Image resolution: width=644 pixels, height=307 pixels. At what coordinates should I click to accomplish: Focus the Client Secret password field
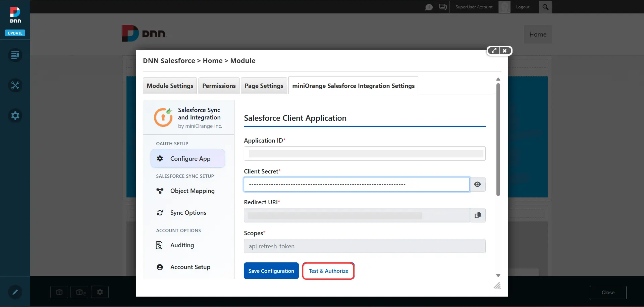click(x=357, y=184)
